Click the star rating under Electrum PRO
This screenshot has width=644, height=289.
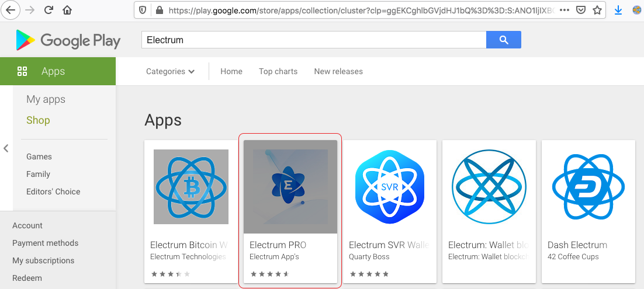(x=270, y=274)
